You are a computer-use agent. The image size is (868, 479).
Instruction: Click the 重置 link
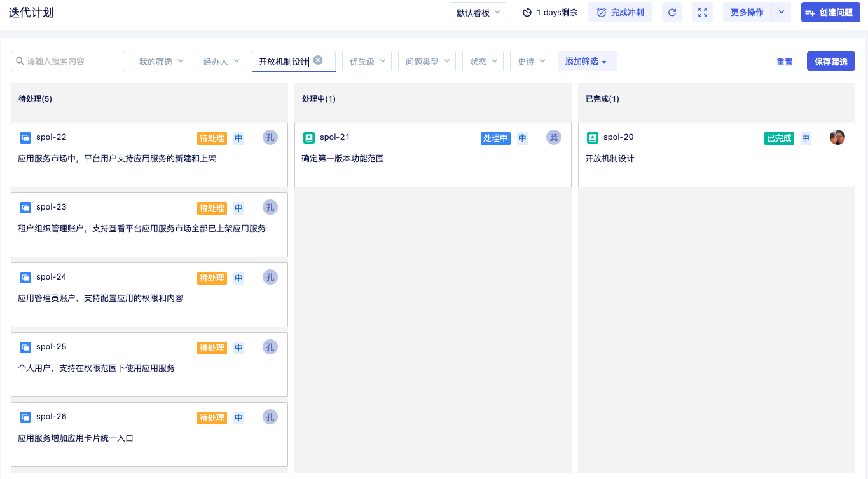[785, 62]
